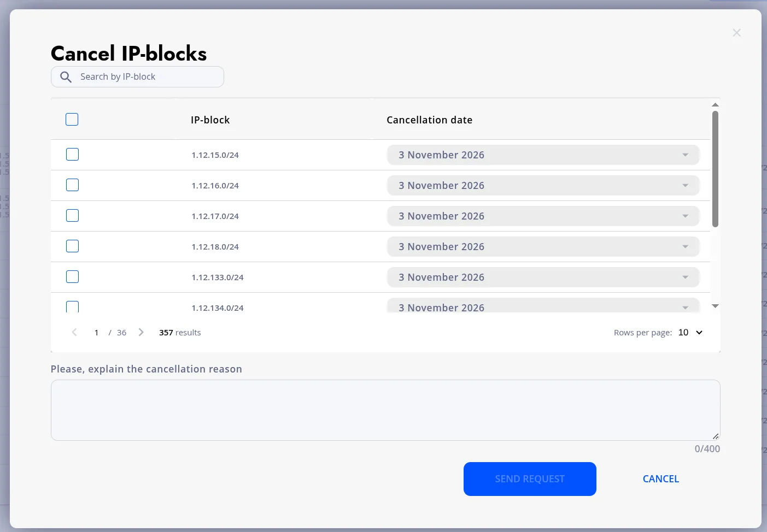Change cancellation date for 1.12.133.0/24
This screenshot has height=532, width=767.
click(543, 277)
